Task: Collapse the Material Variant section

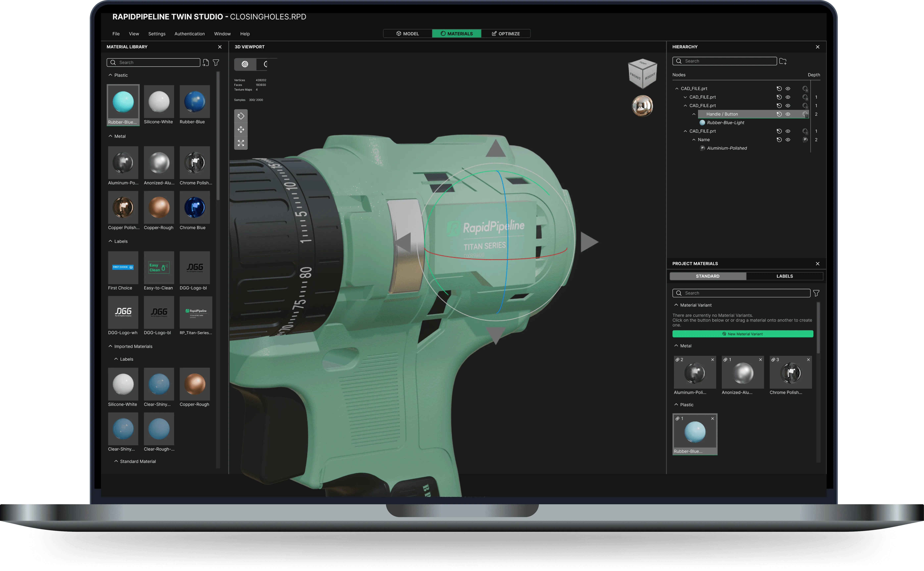Action: tap(676, 305)
